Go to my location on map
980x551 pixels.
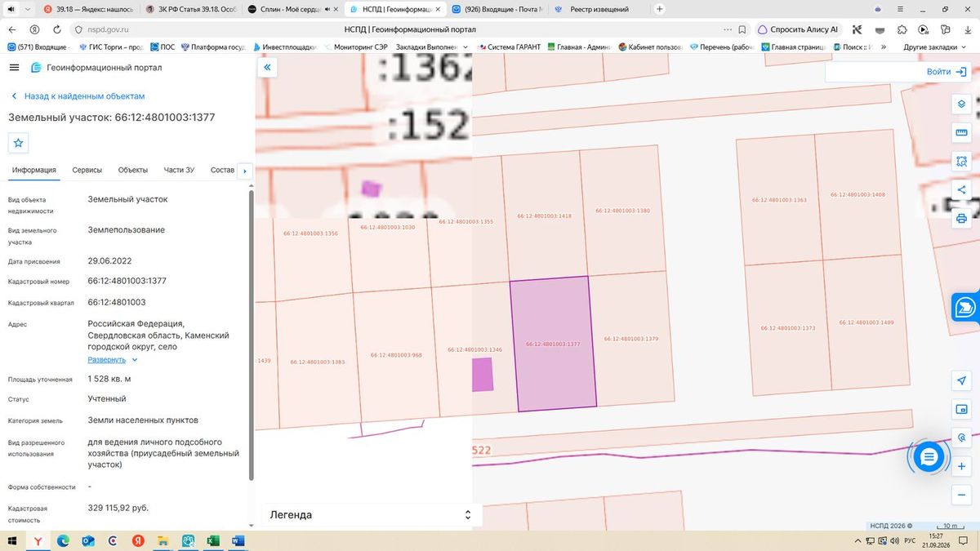click(x=961, y=381)
